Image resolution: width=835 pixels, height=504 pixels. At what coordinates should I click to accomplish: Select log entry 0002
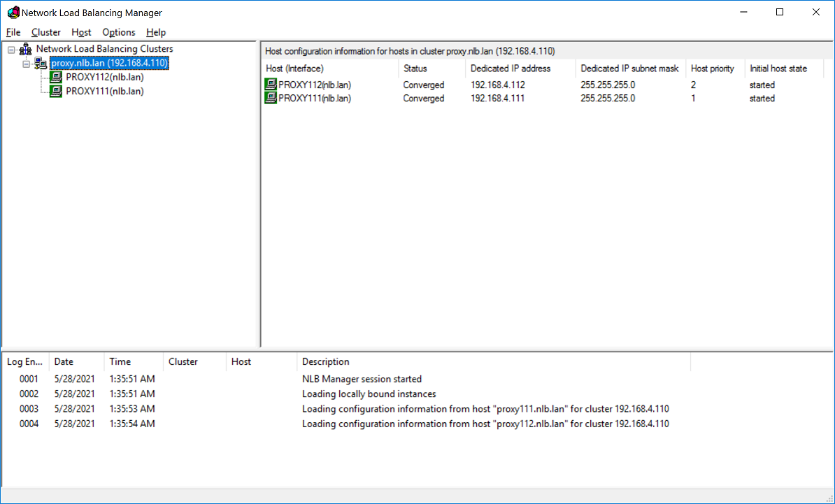[29, 394]
